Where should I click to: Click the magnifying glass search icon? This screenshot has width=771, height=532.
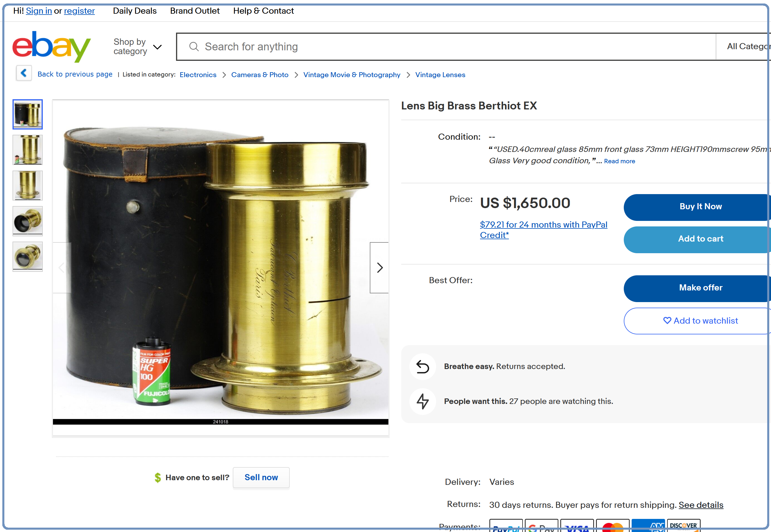pos(194,47)
